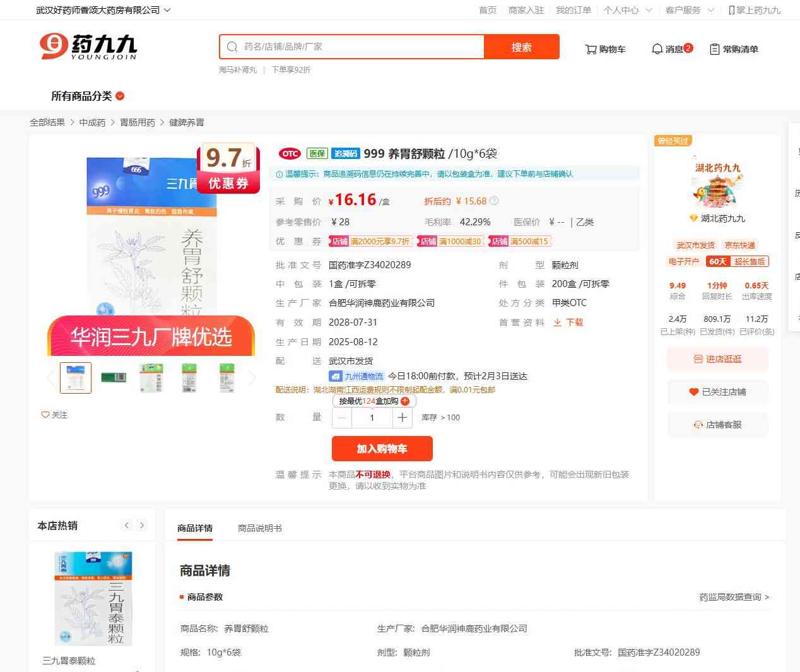Open 我的订单 in the top menu
This screenshot has height=672, width=800.
click(573, 10)
